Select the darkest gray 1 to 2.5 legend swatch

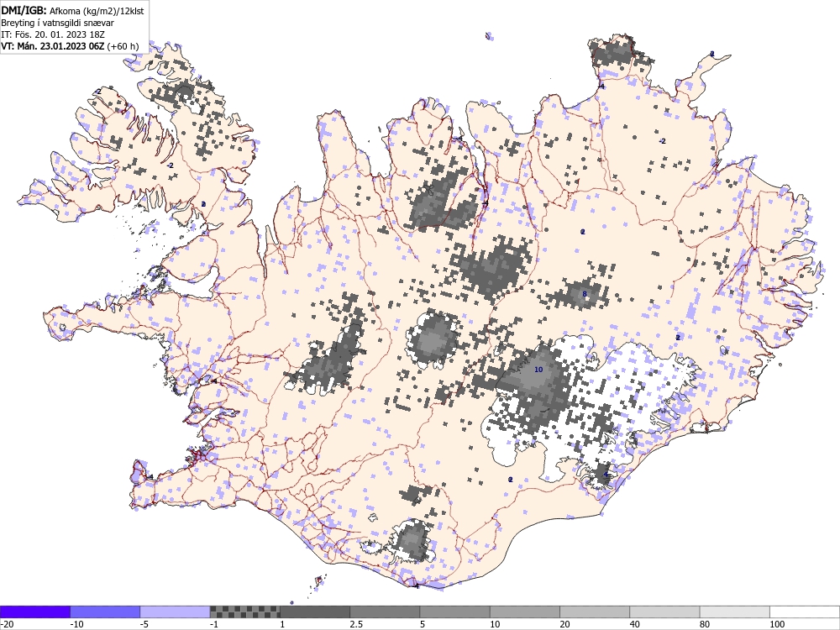click(315, 612)
